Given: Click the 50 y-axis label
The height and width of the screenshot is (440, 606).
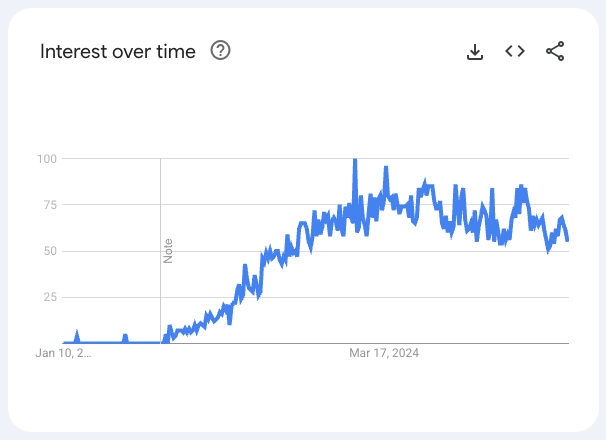Looking at the screenshot, I should tap(50, 251).
